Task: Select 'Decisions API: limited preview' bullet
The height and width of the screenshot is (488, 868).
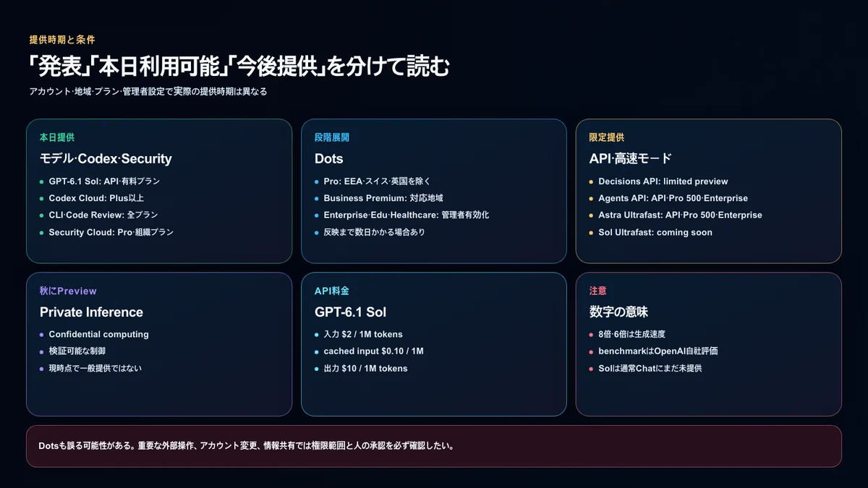Action: click(x=663, y=181)
